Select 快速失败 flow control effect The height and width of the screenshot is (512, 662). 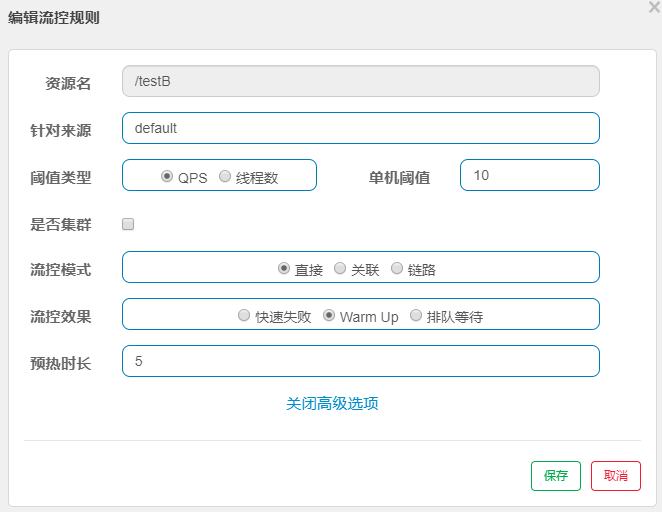click(x=244, y=316)
